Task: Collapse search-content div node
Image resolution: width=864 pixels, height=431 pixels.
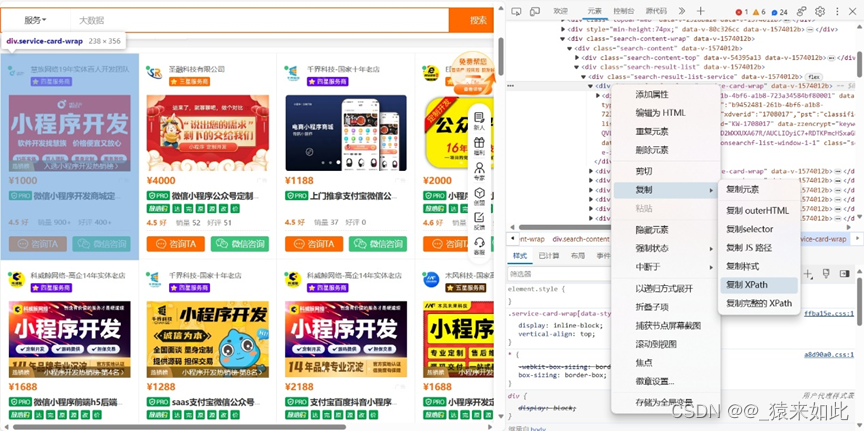Action: coord(570,49)
